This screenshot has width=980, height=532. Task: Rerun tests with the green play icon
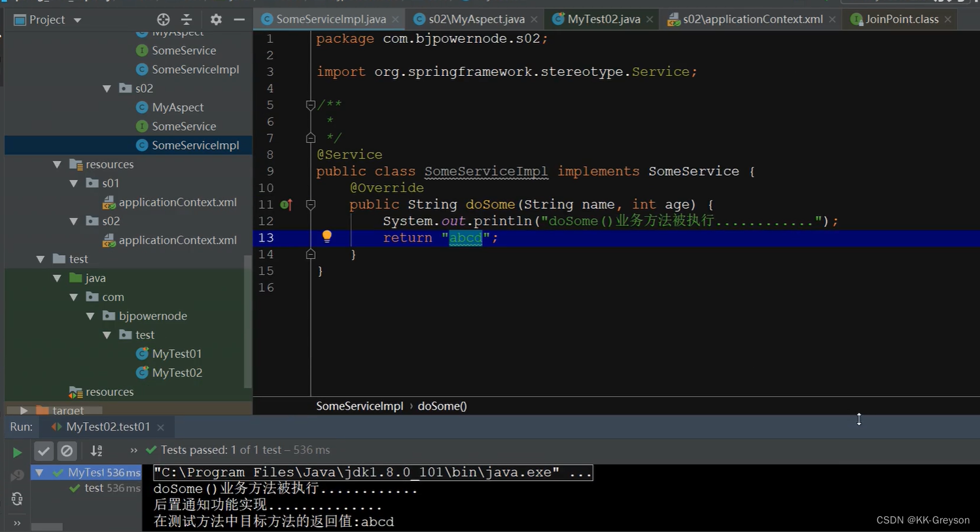pyautogui.click(x=17, y=452)
